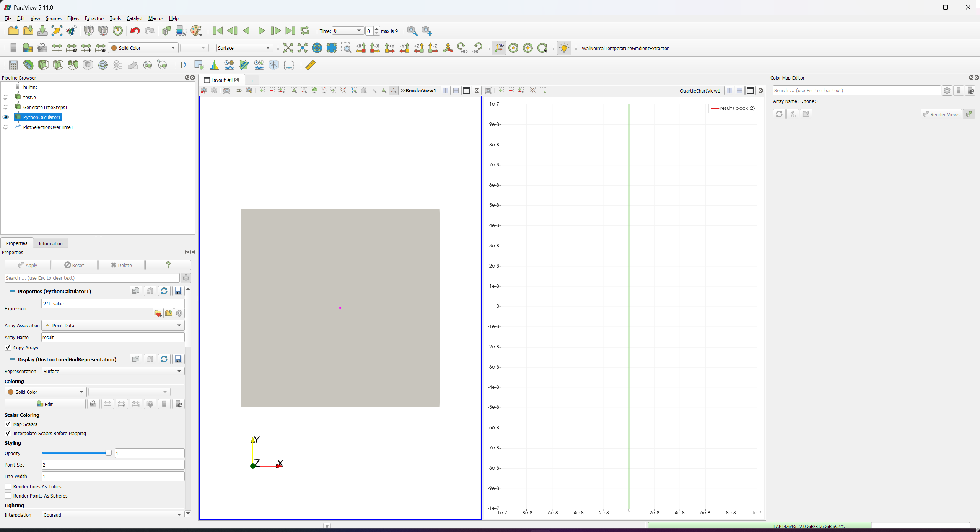
Task: Expand the Representation Surface dropdown in Properties
Action: [113, 371]
